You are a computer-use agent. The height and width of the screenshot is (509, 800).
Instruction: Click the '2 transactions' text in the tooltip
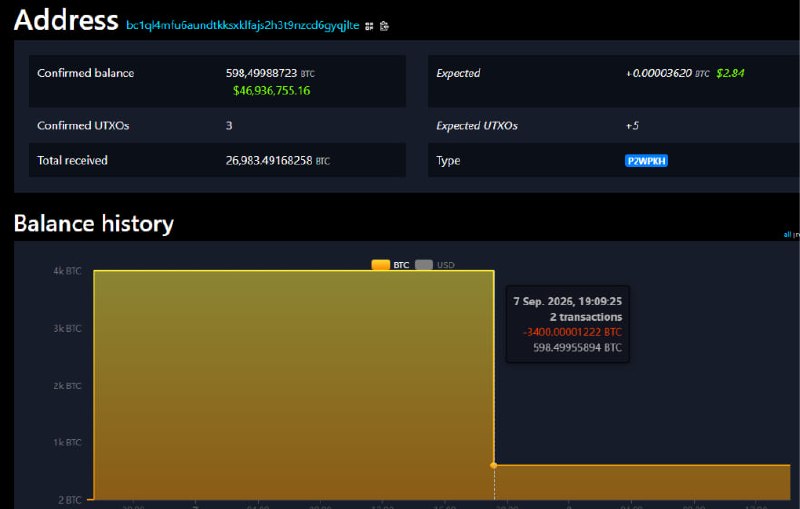(x=586, y=317)
